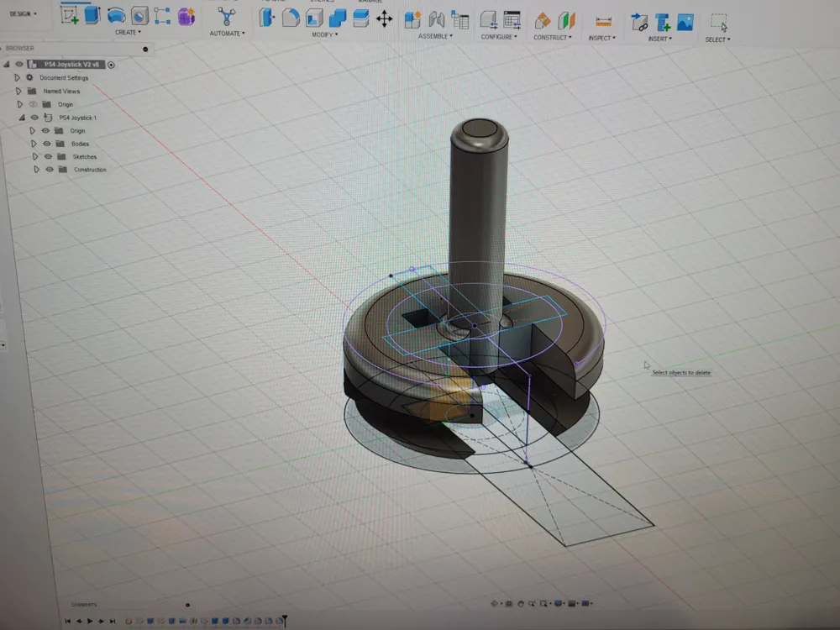This screenshot has height=630, width=840.
Task: Select the Fillet tool
Action: 291,18
